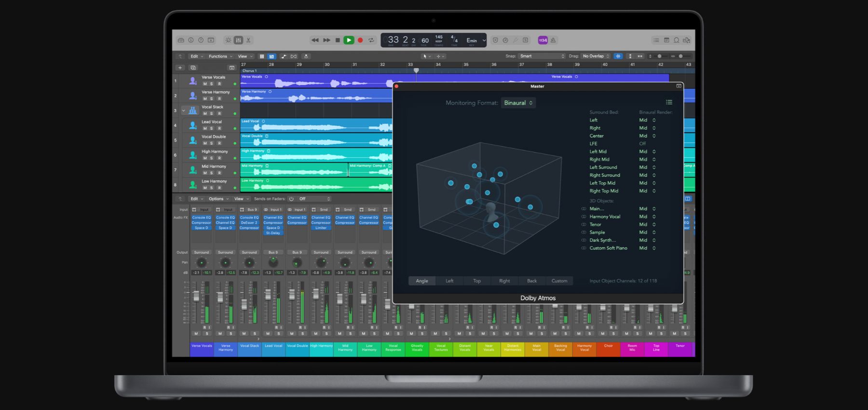Click the Global Tracks button above the track headers
This screenshot has width=868, height=410.
pos(231,68)
